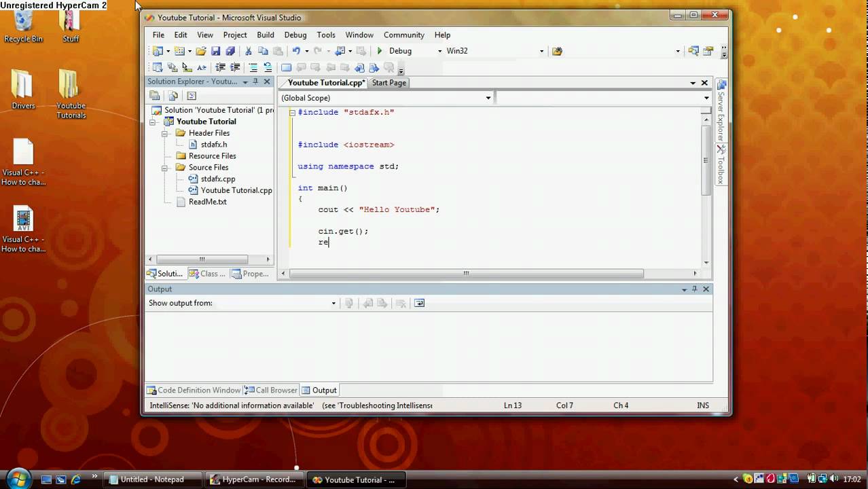Comment out the selected lines icon

pos(253,67)
